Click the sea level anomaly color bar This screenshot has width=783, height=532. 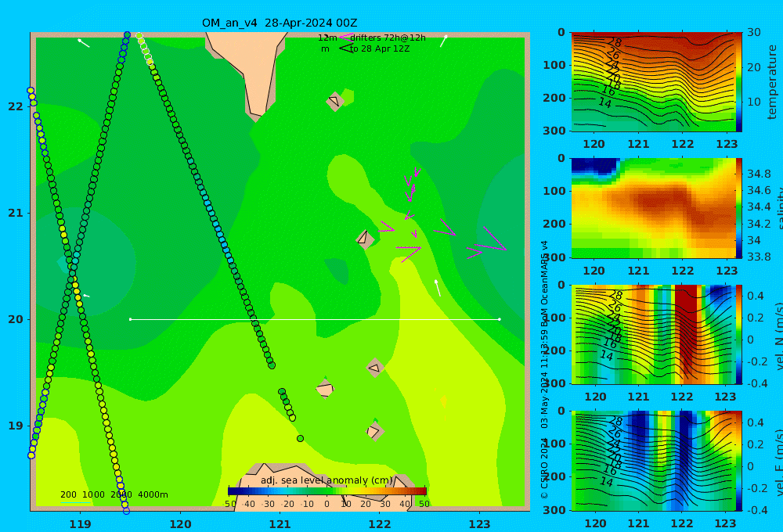327,491
